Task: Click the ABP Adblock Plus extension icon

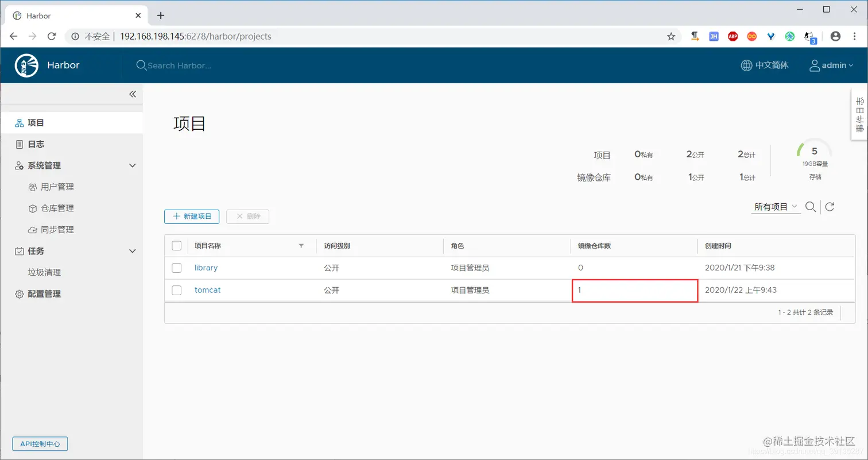Action: [733, 36]
